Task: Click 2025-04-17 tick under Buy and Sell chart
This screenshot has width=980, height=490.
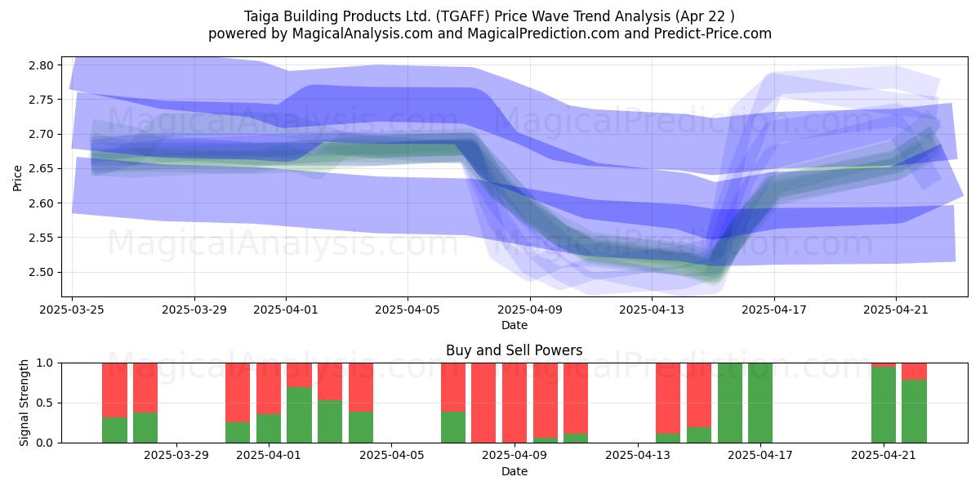Action: [x=761, y=456]
